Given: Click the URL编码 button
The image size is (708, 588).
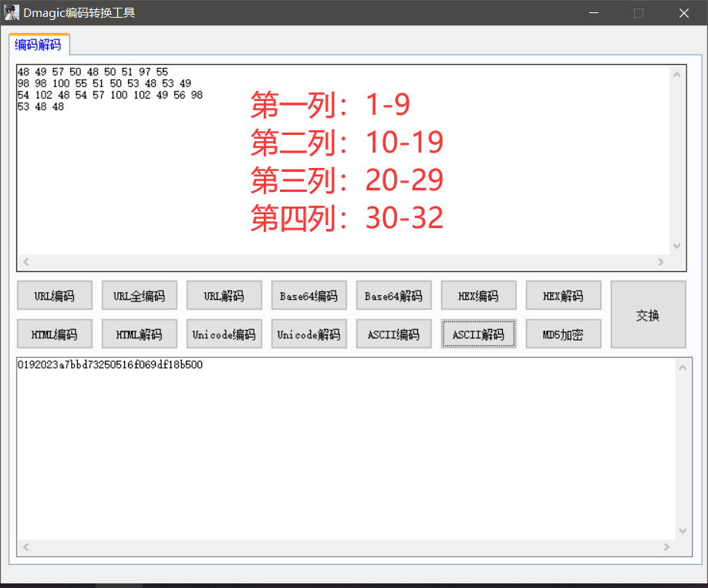Looking at the screenshot, I should (x=55, y=296).
